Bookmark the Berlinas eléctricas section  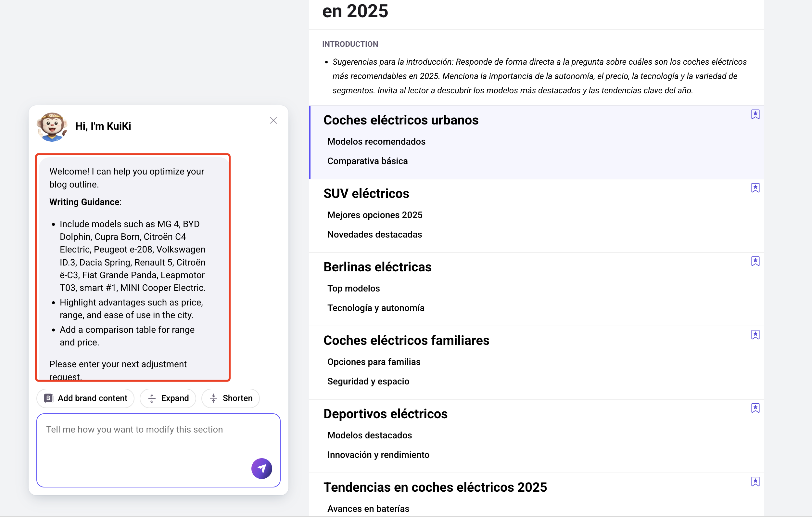click(755, 262)
